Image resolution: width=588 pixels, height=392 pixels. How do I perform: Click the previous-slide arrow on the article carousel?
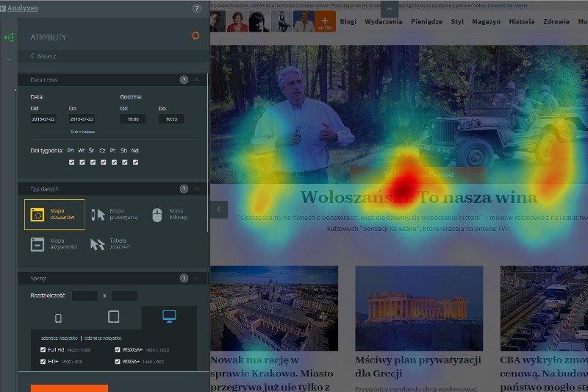coord(218,210)
